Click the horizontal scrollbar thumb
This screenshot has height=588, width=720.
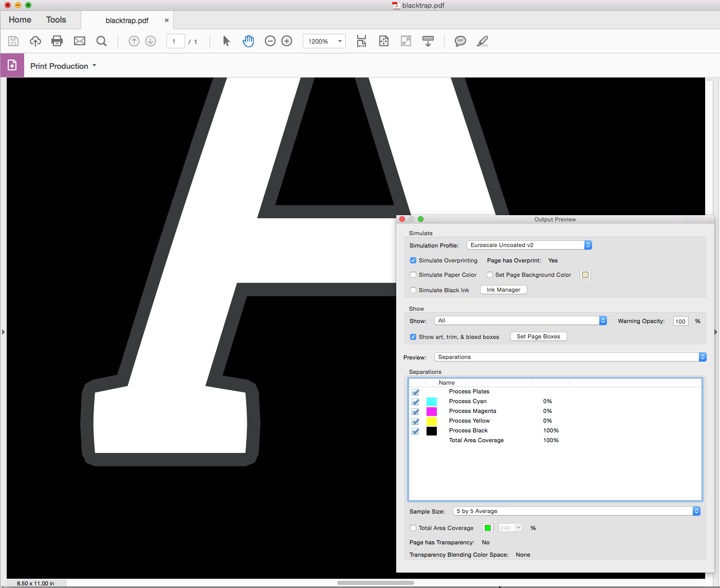(376, 583)
